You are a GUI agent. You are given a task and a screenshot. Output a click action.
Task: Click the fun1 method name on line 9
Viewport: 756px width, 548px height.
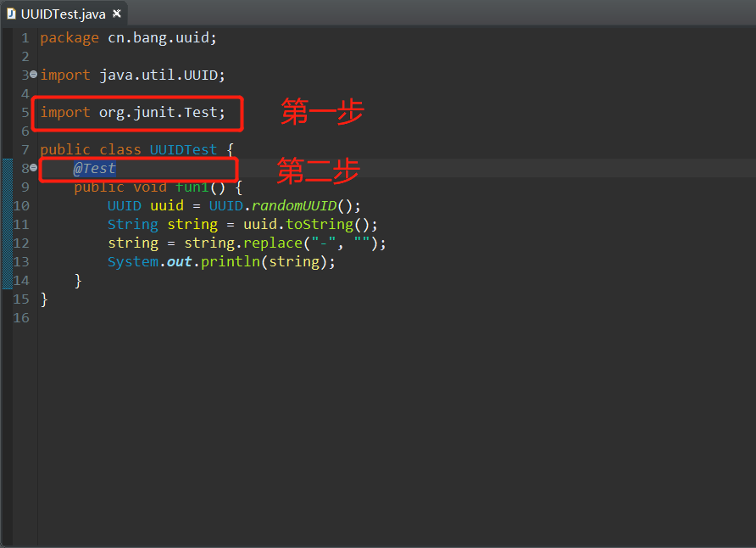[x=192, y=187]
